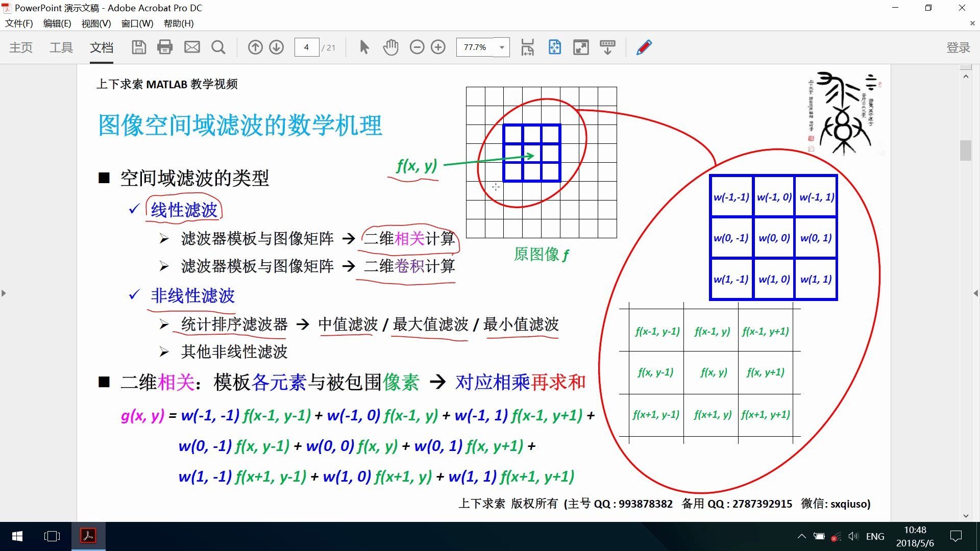980x551 pixels.
Task: Select the Hand tool for panning
Action: point(390,47)
